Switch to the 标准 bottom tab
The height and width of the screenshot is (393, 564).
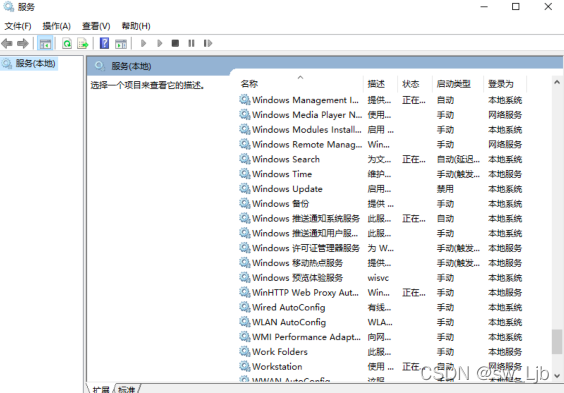127,389
